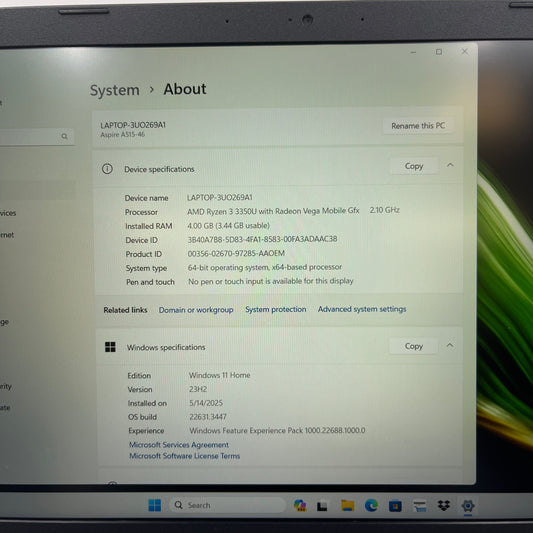Open Microsoft Services Agreement link
The height and width of the screenshot is (533, 533).
(x=179, y=445)
